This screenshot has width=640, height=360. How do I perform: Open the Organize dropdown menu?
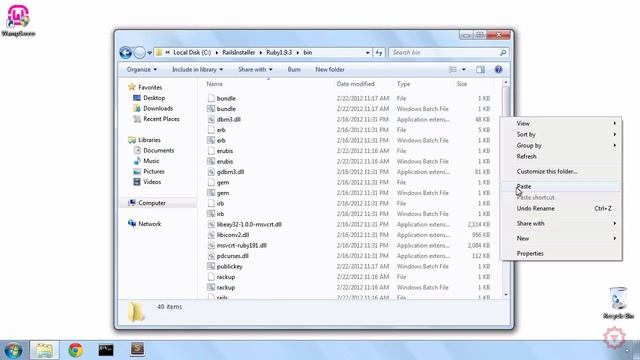pos(142,70)
